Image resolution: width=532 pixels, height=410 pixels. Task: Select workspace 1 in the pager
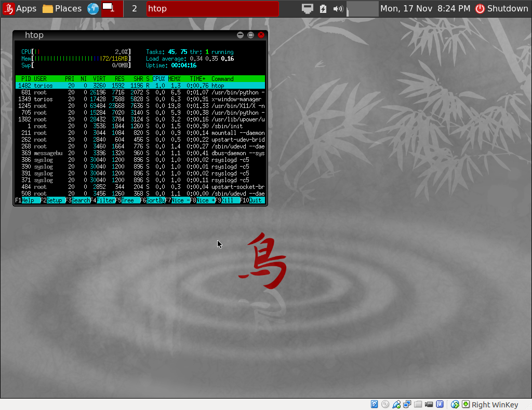click(x=112, y=8)
